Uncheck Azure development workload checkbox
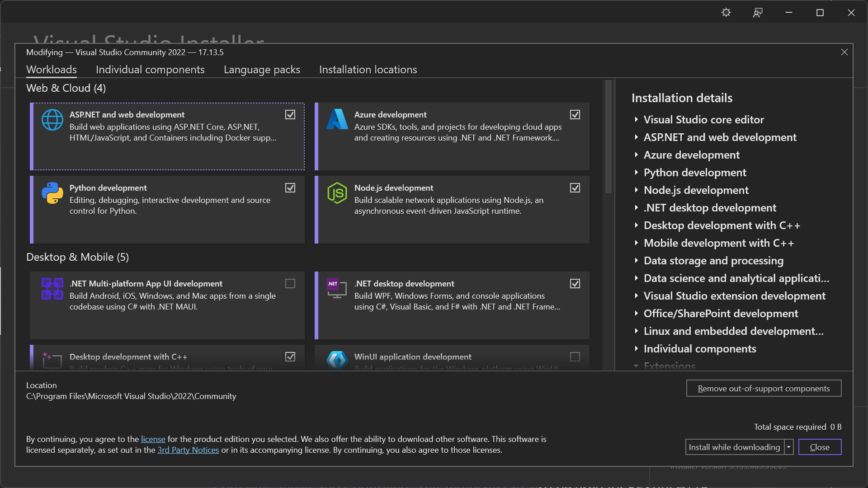868x488 pixels. pyautogui.click(x=575, y=115)
